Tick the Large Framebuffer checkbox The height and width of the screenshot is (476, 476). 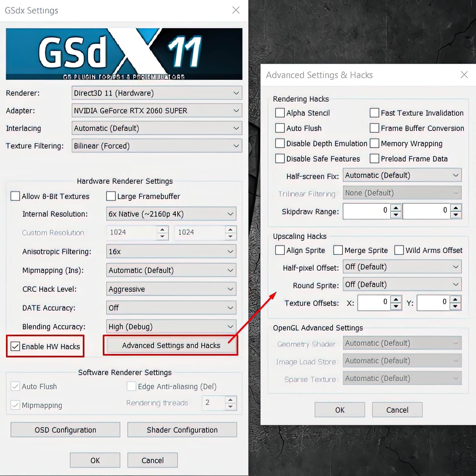point(111,196)
